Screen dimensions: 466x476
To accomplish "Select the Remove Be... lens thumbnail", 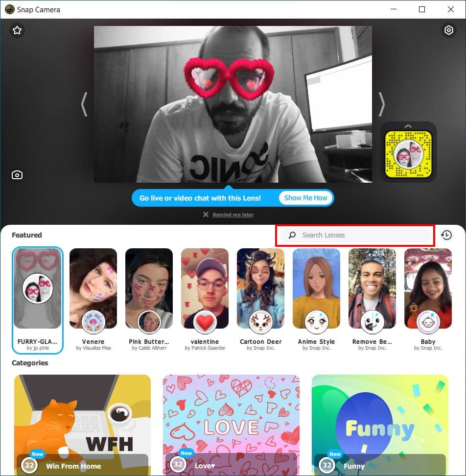I will coord(372,288).
